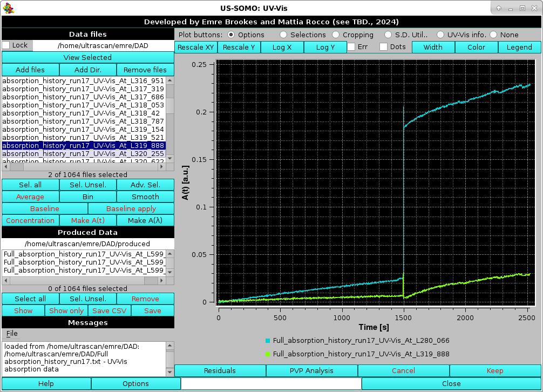Open the File menu in the Messages panel
The image size is (543, 392).
(11, 333)
